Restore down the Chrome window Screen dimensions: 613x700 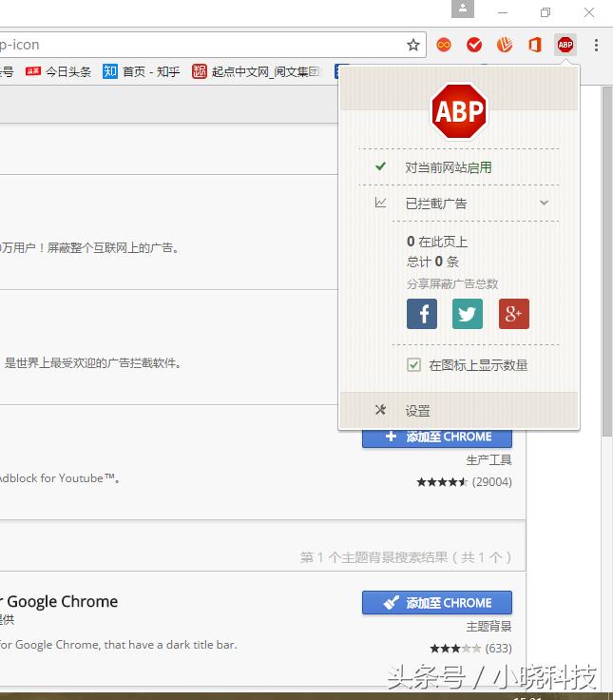click(x=546, y=12)
